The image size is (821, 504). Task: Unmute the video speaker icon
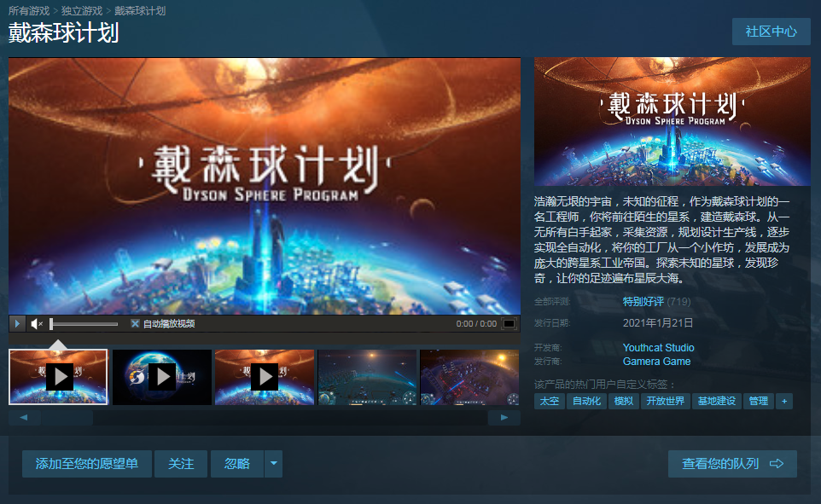[37, 324]
